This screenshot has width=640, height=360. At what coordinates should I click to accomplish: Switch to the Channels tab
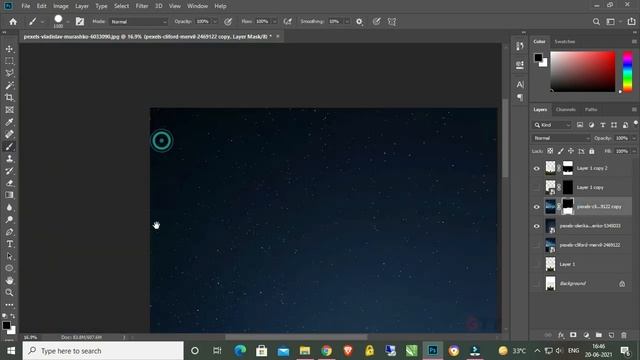(x=565, y=109)
